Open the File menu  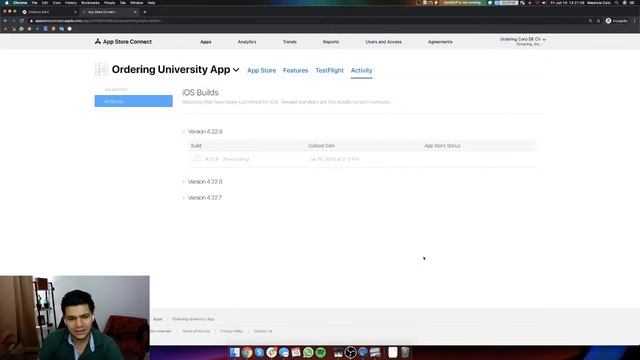(x=35, y=2)
